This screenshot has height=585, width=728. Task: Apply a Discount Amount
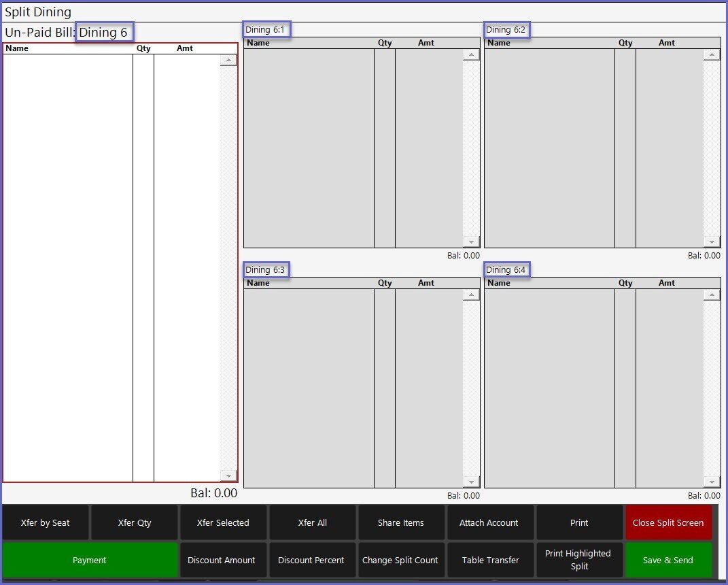click(222, 560)
